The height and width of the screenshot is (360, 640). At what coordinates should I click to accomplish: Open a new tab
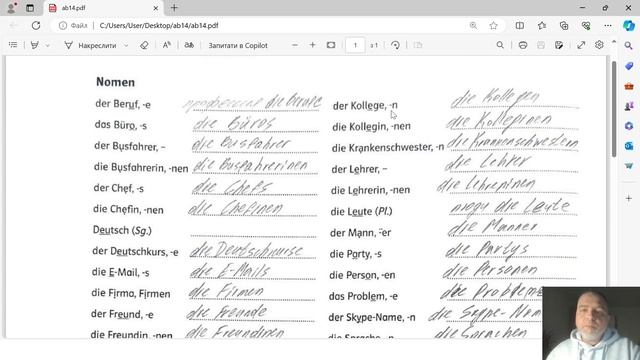pyautogui.click(x=174, y=8)
